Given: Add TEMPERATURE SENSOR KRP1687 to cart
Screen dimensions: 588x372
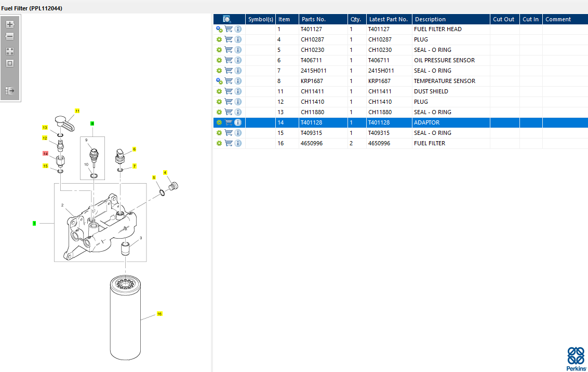Looking at the screenshot, I should 229,81.
